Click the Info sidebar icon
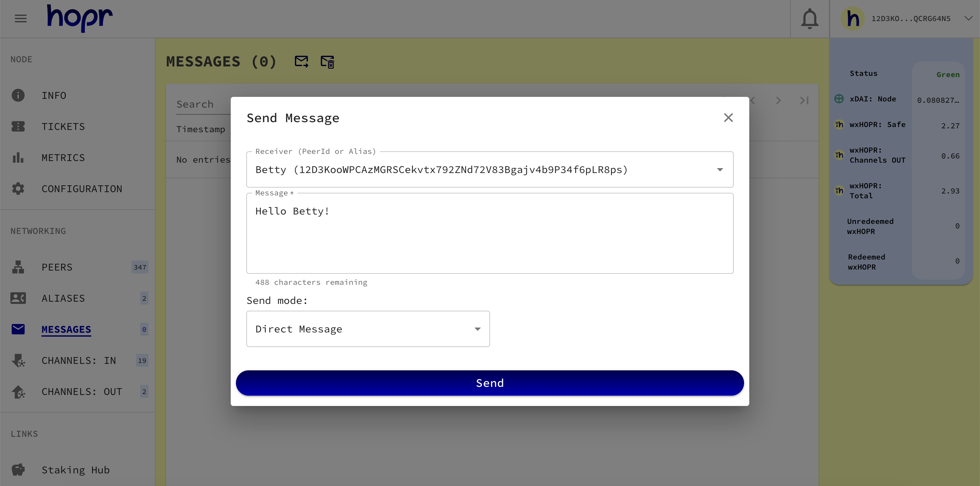This screenshot has height=486, width=980. tap(18, 95)
